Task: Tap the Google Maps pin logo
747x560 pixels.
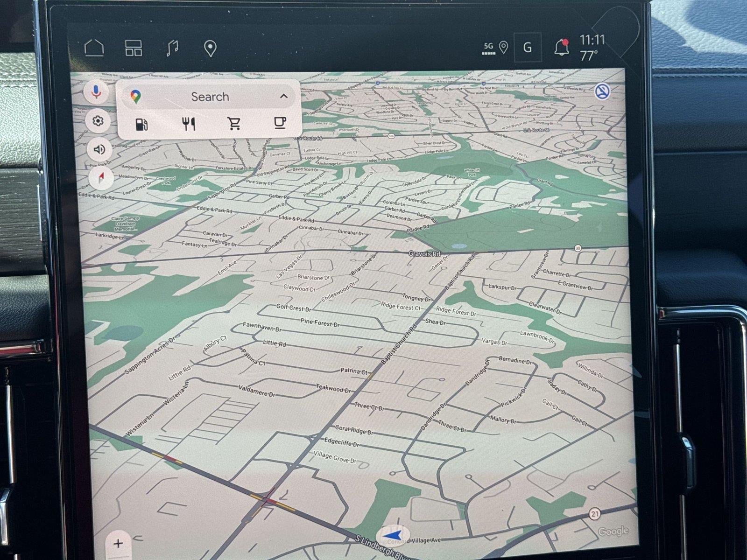Action: [x=136, y=97]
